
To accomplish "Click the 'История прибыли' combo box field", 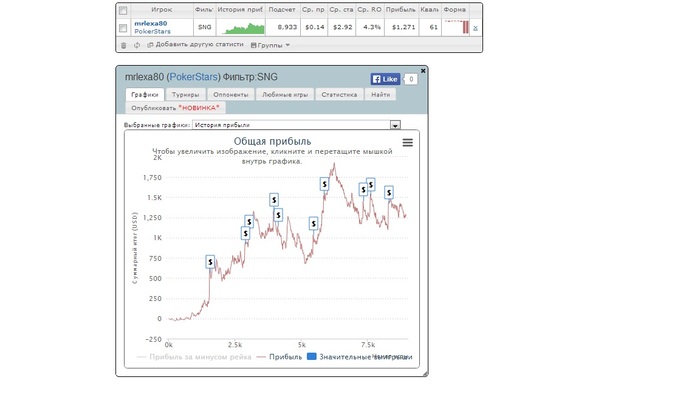I will click(x=296, y=125).
